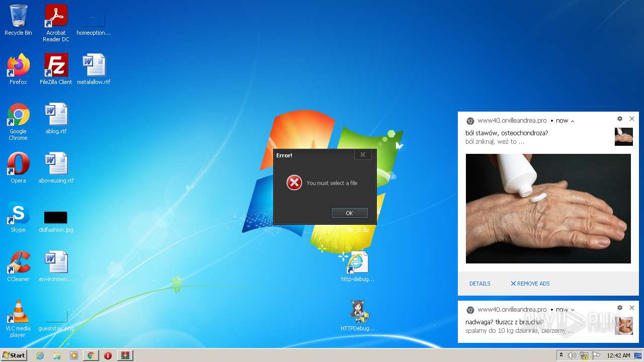644x362 pixels.
Task: Open volume control in system tray
Action: [x=572, y=355]
